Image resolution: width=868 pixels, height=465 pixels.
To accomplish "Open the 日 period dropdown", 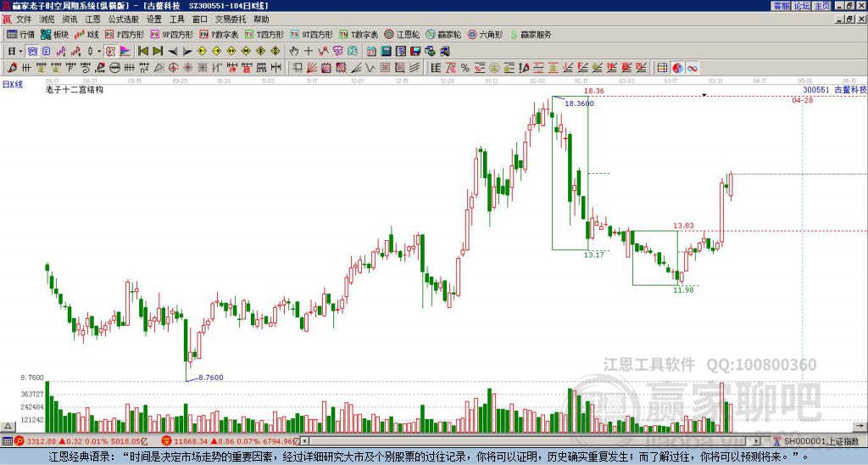I will [15, 51].
